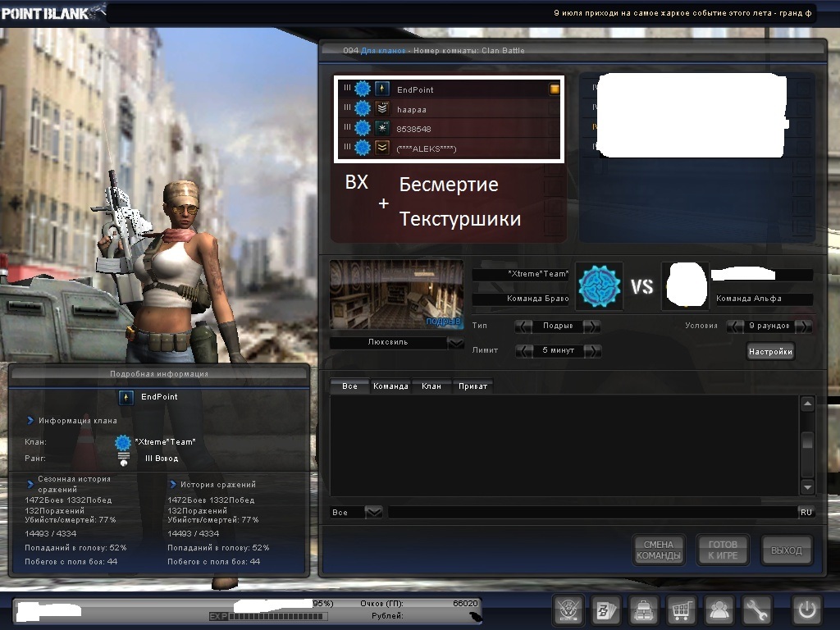Click the chat message input field

point(591,512)
